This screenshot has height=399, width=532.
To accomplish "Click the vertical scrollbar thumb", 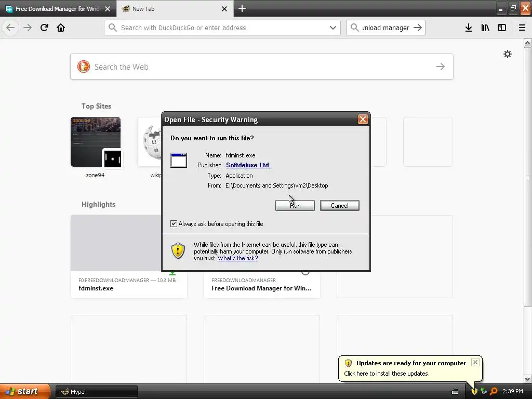I will tap(528, 177).
